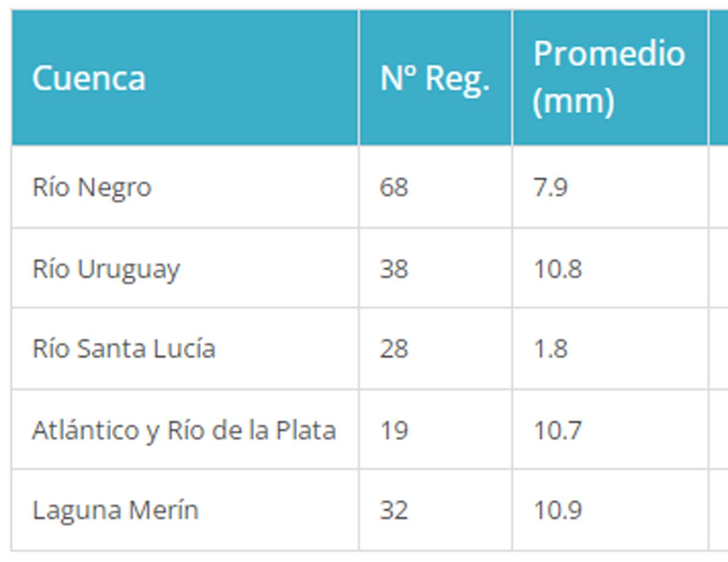Click the cut-off cell right of 10.9
728x562 pixels.
click(719, 510)
